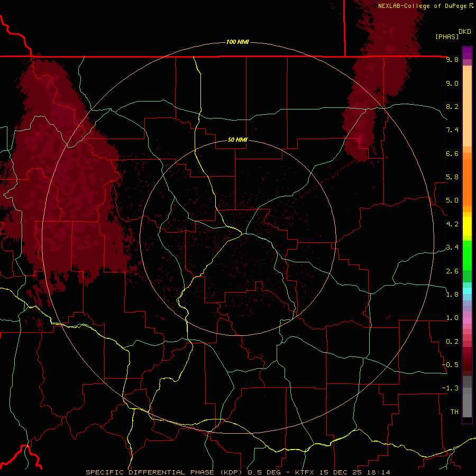Click the SPECIFIC DIFFERENTIAL PHASE (KDP) caption

click(x=164, y=473)
